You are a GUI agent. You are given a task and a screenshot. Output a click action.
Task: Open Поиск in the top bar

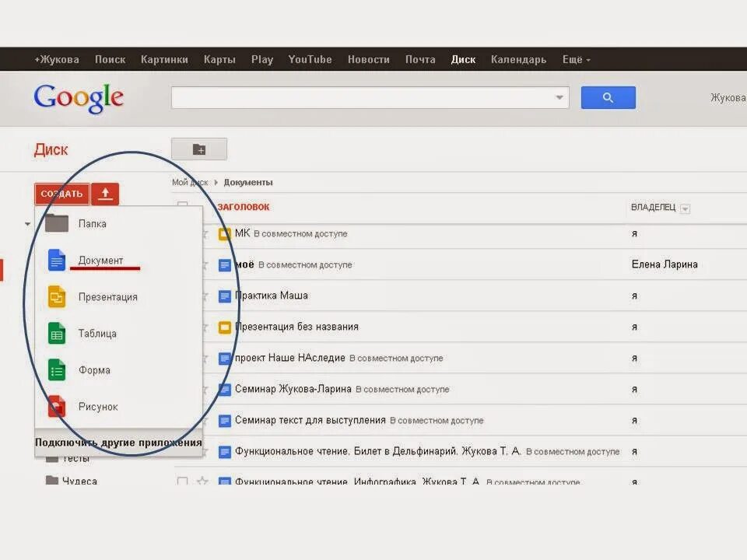pyautogui.click(x=110, y=60)
